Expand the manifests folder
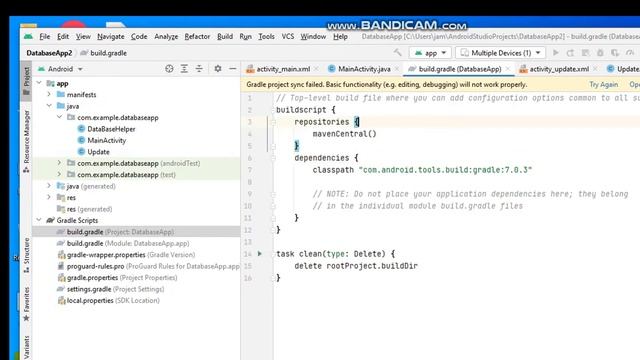Screen dimensions: 640x360 point(49,95)
